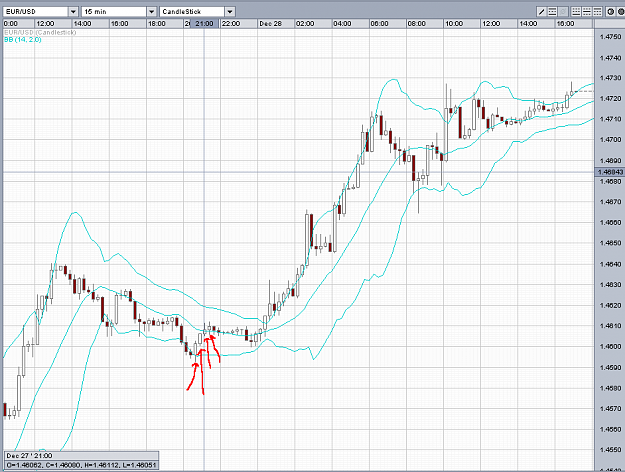Click the first round dark toolbar button
The image size is (625, 472).
click(611, 12)
